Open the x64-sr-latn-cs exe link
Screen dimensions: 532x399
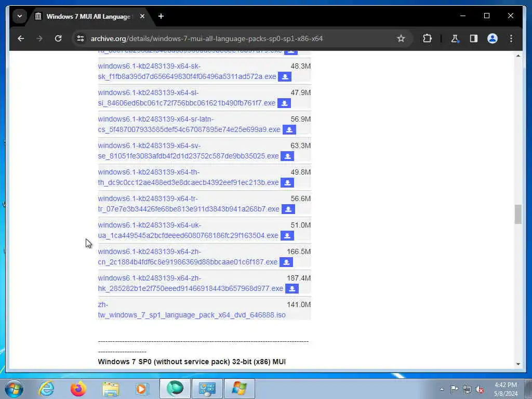click(189, 124)
